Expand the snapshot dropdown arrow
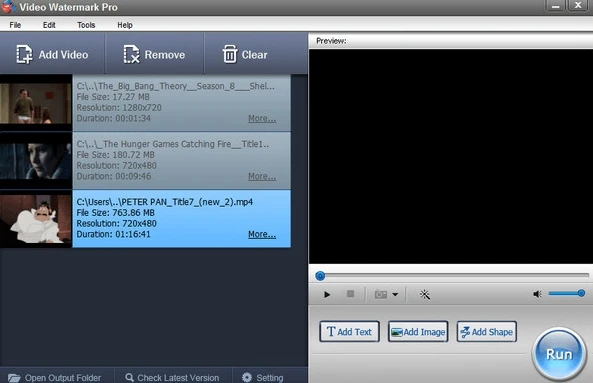Screen dimensions: 593x383 [x=395, y=294]
